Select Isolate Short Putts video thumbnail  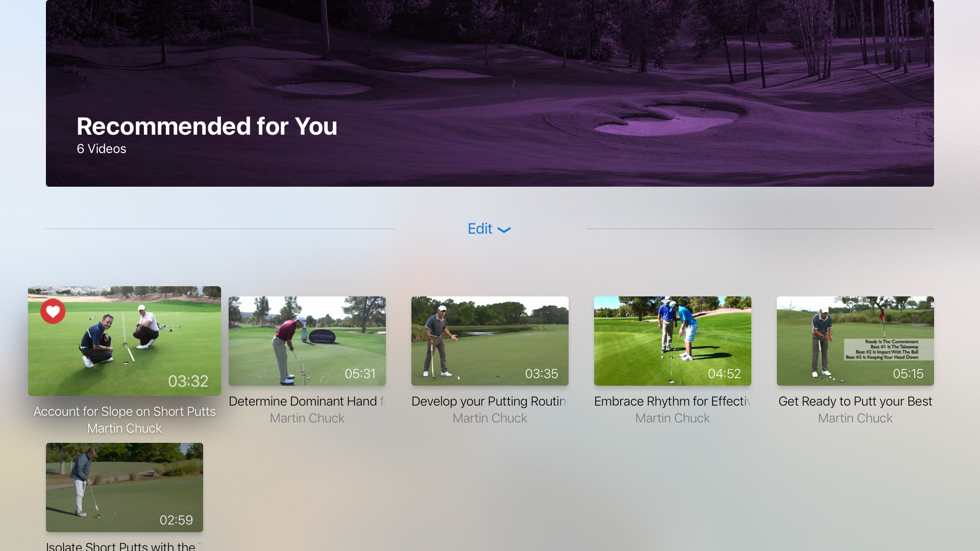(x=125, y=487)
